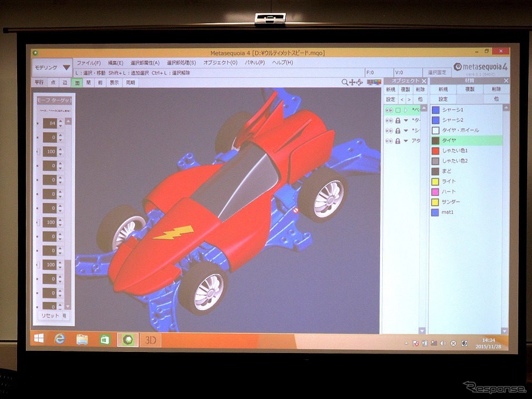Screen dimensions: 532x399
Task: Click 複製 in the 材質 panel
Action: click(470, 89)
